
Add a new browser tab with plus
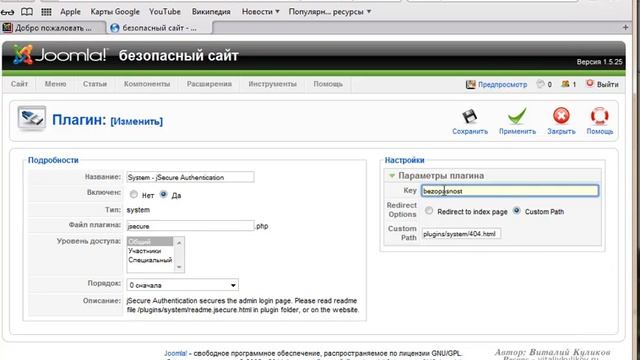[x=625, y=27]
